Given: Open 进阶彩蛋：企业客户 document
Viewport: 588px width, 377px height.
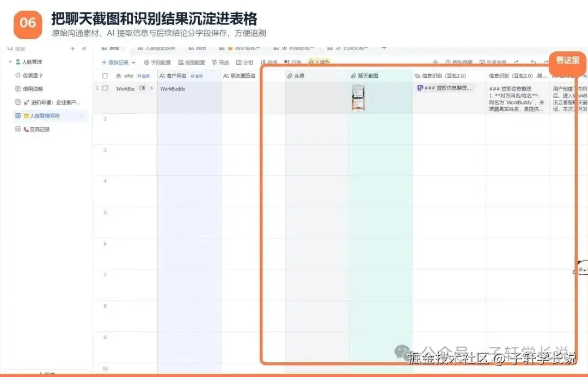Looking at the screenshot, I should (52, 102).
